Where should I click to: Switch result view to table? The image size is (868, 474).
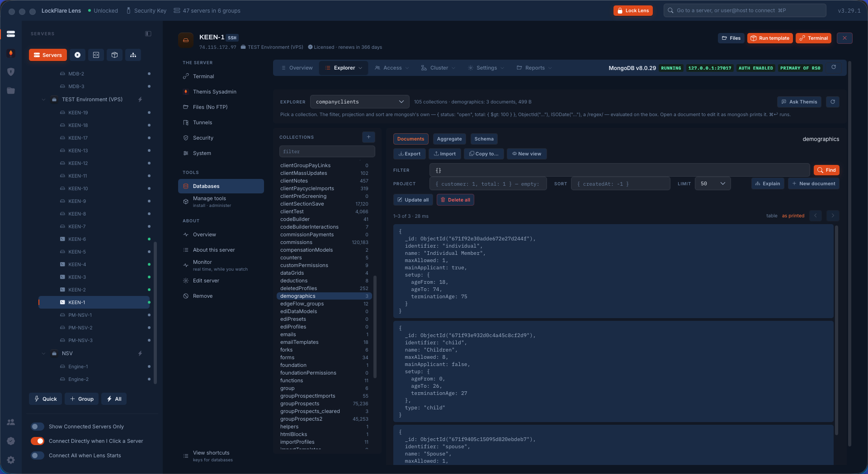pos(772,216)
